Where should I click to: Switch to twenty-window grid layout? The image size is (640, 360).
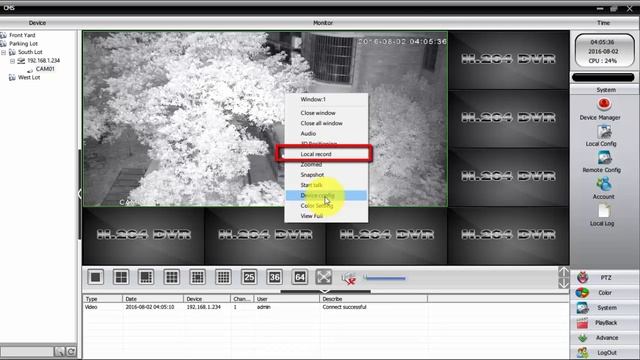[x=223, y=278]
